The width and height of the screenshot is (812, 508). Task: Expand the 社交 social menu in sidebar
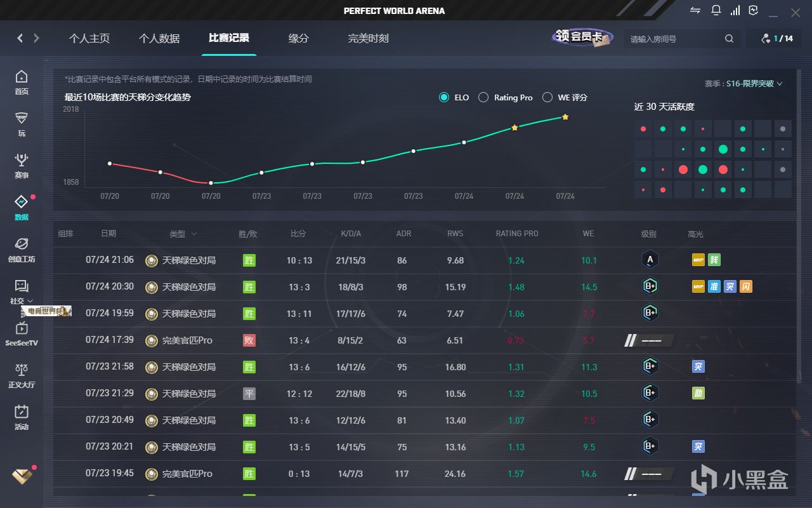pyautogui.click(x=22, y=291)
